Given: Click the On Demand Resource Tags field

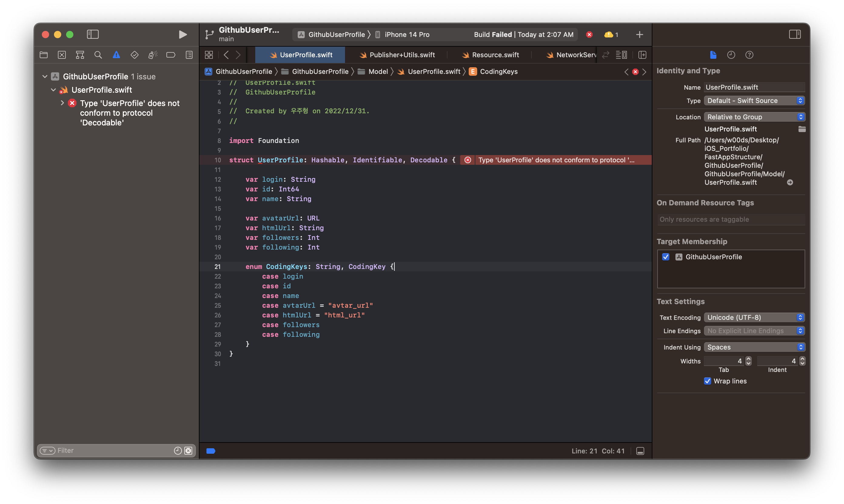Looking at the screenshot, I should click(731, 219).
